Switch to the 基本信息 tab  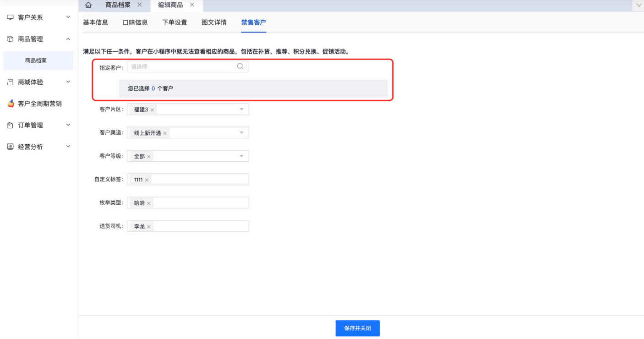[95, 22]
